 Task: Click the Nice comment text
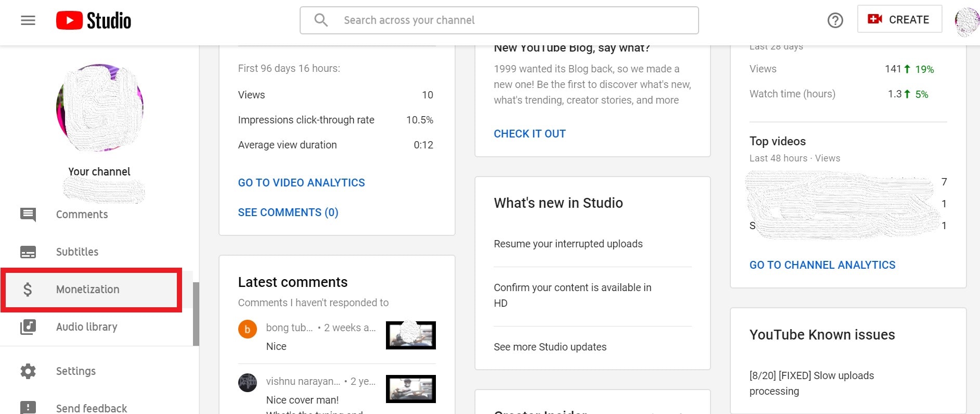click(276, 347)
